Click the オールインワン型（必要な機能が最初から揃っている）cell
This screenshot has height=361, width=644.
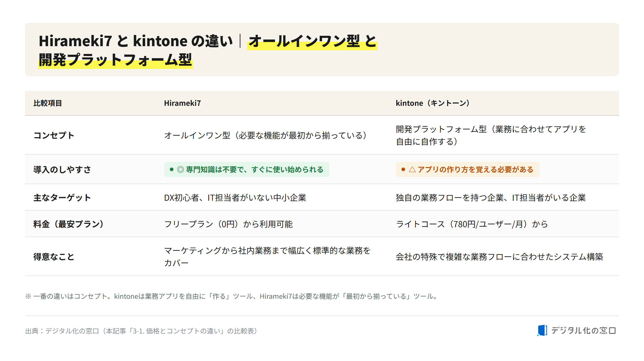265,135
